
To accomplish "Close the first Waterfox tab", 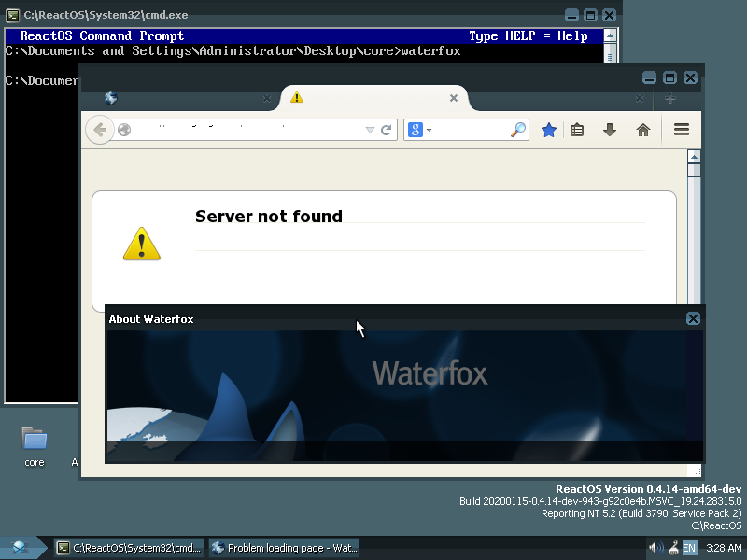I will click(x=267, y=99).
